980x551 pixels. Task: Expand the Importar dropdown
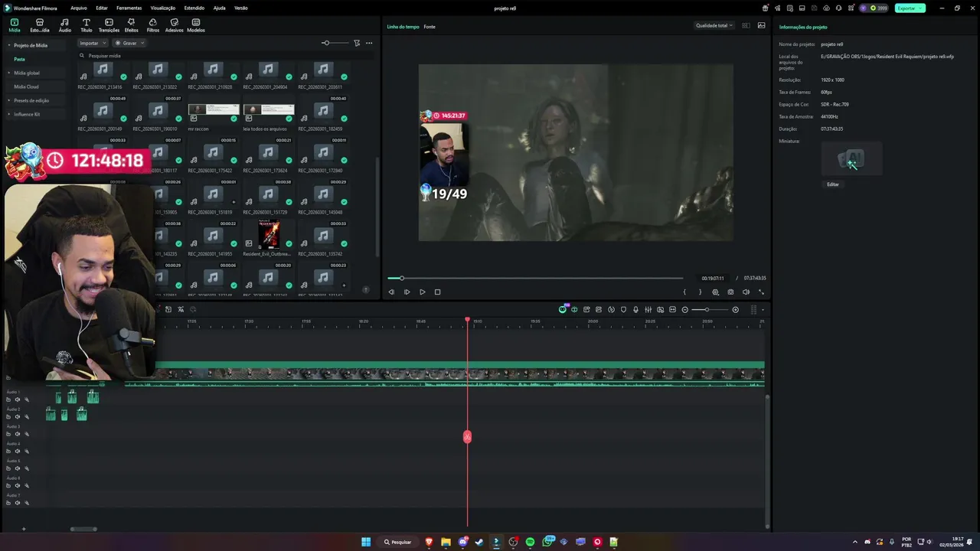[104, 43]
